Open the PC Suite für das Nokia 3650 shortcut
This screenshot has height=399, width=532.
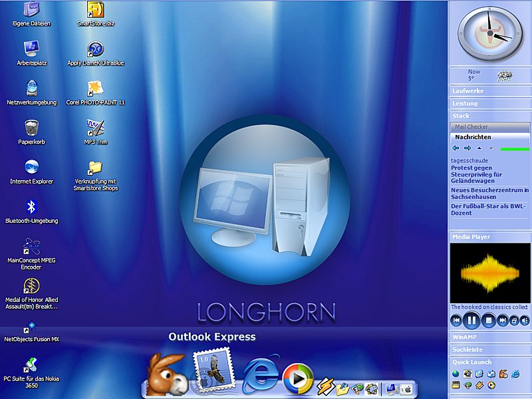tap(31, 372)
